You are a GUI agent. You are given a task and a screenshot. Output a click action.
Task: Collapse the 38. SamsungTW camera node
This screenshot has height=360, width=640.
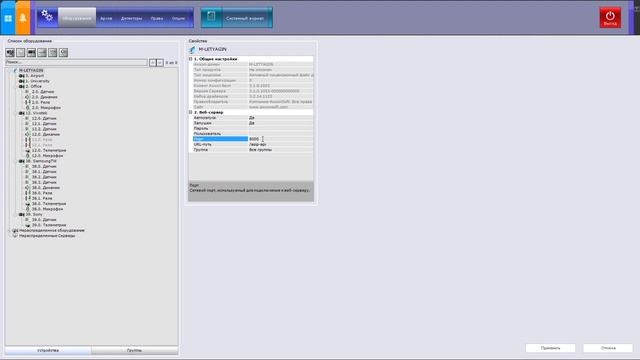16,161
